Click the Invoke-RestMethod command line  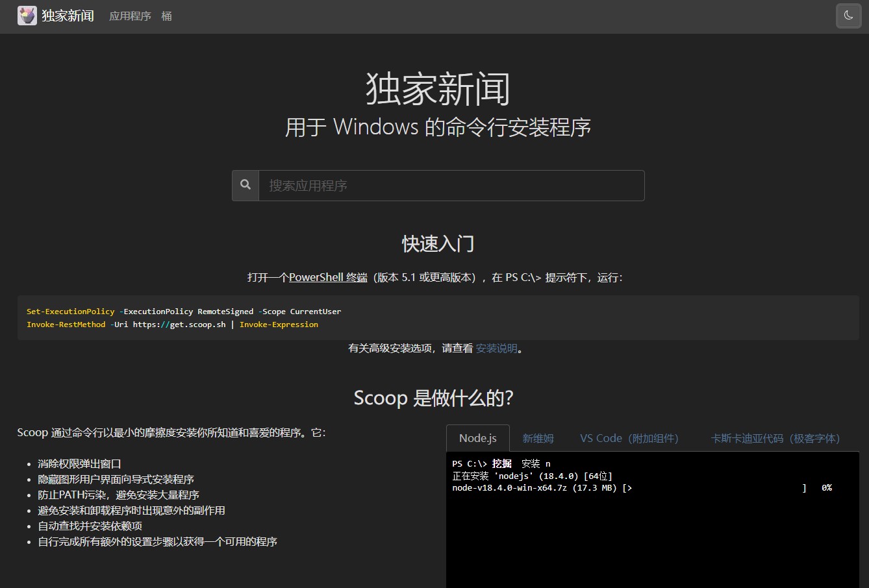coord(172,325)
